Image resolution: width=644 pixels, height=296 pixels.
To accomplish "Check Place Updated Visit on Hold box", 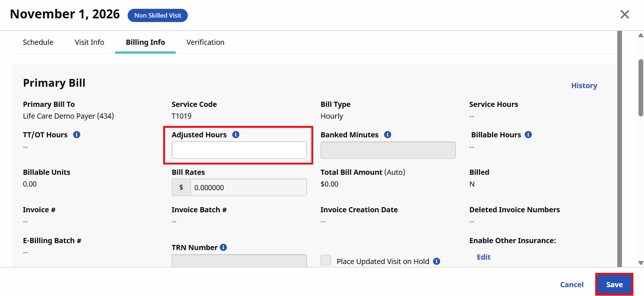I will 326,260.
